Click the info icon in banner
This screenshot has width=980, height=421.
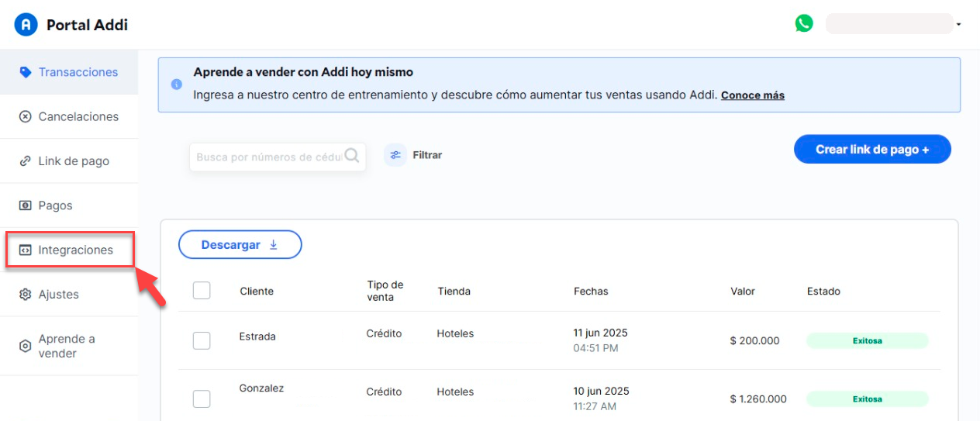point(177,84)
